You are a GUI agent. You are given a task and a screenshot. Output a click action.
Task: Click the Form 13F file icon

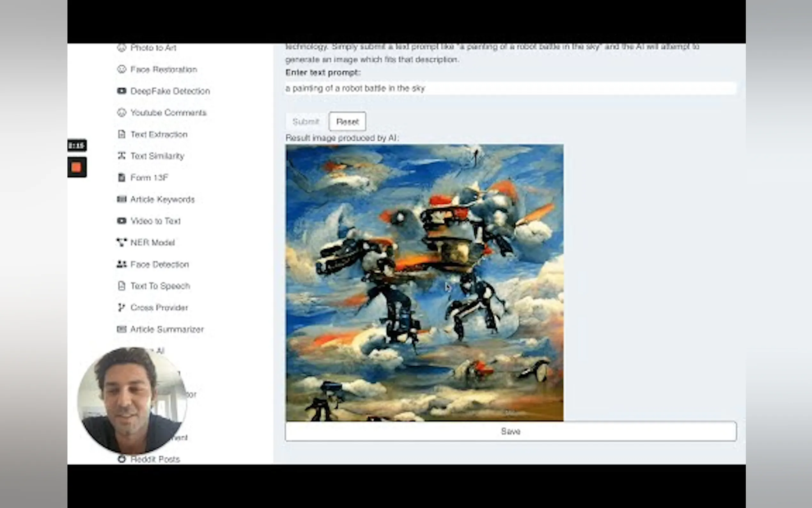click(x=121, y=178)
